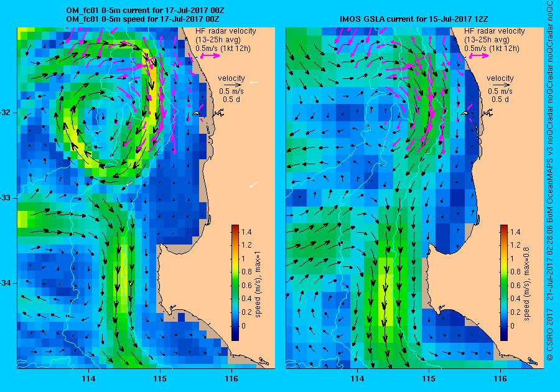
Task: Click the 1.4 tick on right color bar
Action: (x=515, y=232)
